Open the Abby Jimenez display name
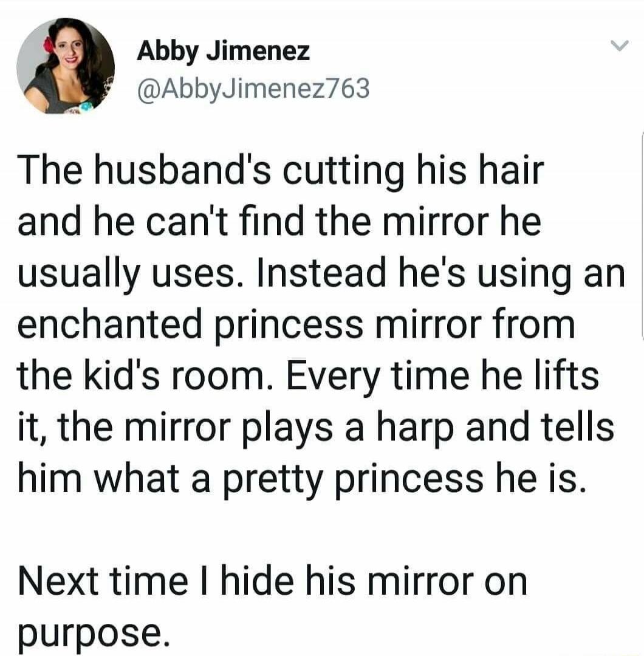This screenshot has height=656, width=644. pyautogui.click(x=223, y=52)
